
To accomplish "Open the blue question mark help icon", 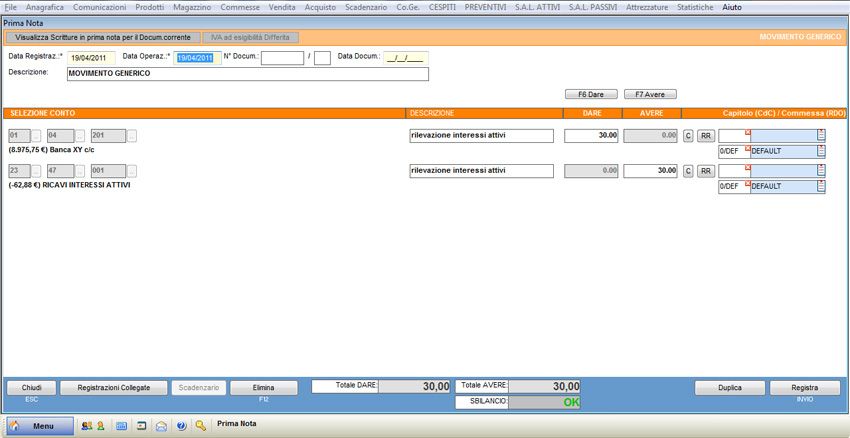I will pyautogui.click(x=181, y=426).
